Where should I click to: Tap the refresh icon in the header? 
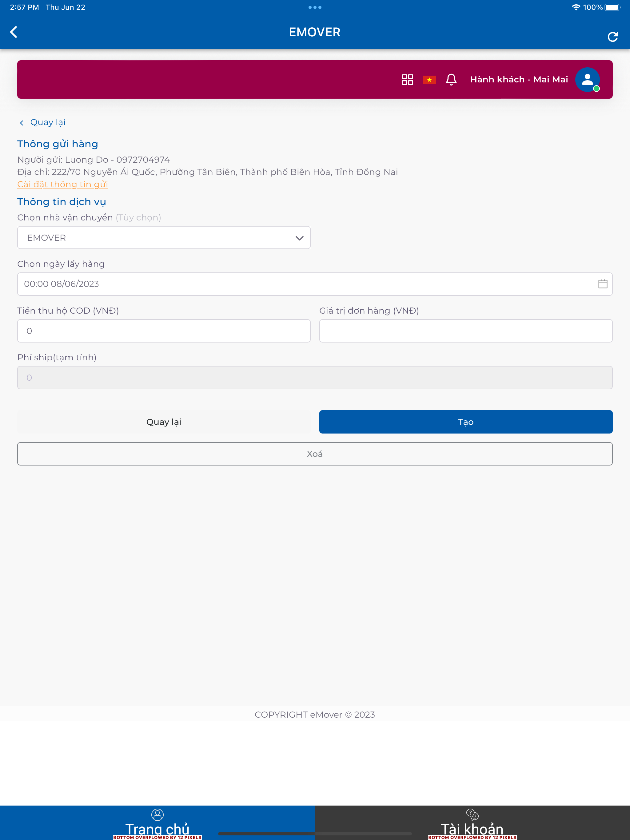tap(612, 37)
